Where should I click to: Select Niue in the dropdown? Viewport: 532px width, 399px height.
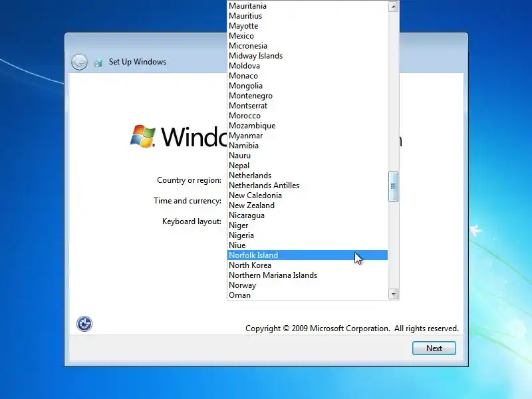[307, 245]
